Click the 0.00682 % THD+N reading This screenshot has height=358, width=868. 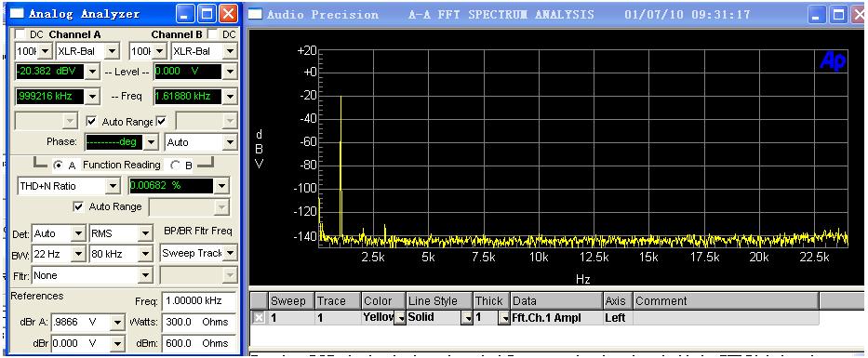tap(171, 186)
